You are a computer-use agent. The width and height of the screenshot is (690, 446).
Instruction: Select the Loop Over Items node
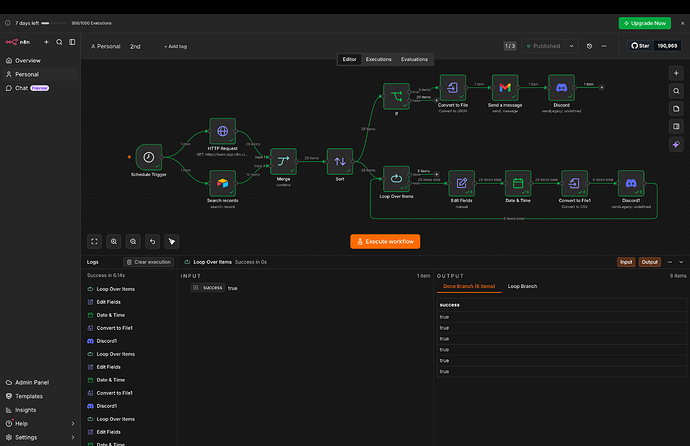tap(396, 179)
